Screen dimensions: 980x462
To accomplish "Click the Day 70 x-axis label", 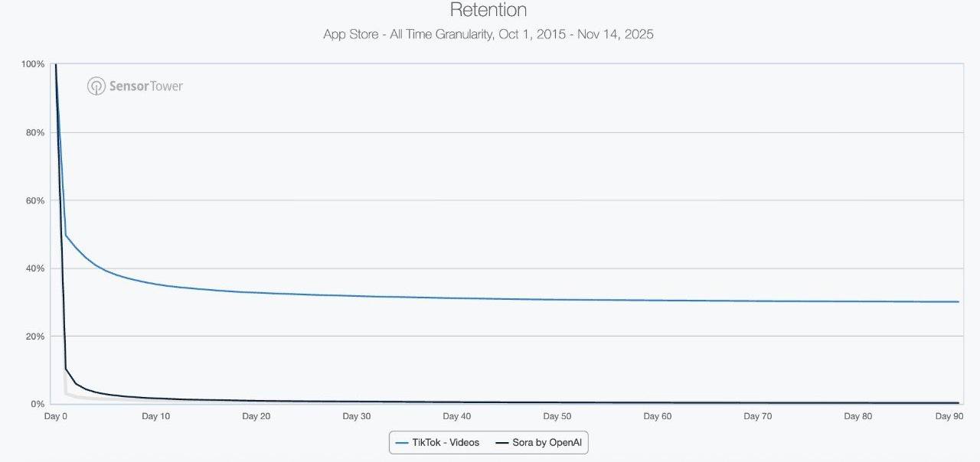I will (757, 417).
